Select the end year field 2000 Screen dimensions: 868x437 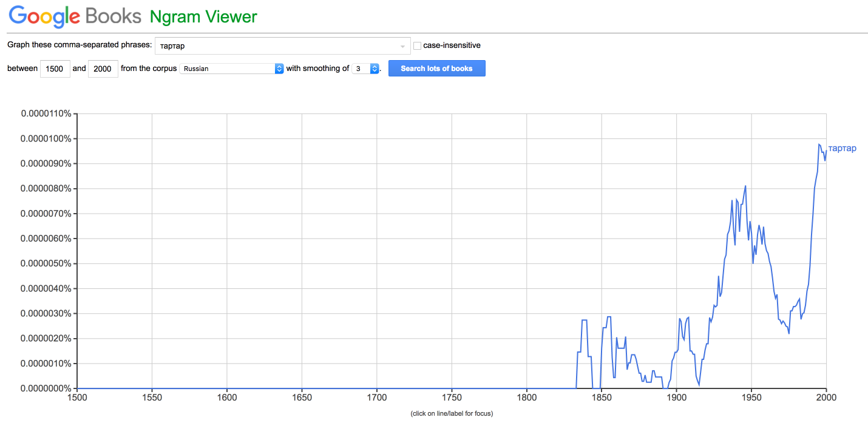(x=103, y=69)
